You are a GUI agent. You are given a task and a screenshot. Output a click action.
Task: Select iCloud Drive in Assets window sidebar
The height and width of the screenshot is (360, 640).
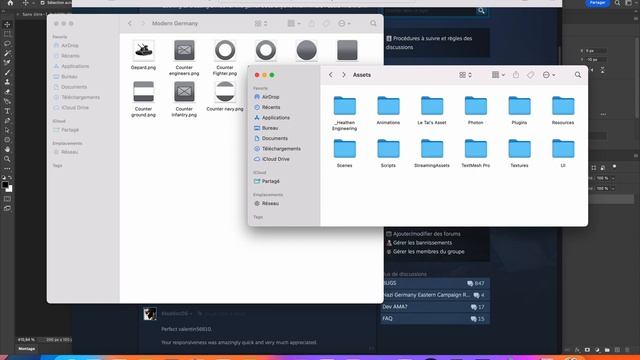[x=272, y=159]
